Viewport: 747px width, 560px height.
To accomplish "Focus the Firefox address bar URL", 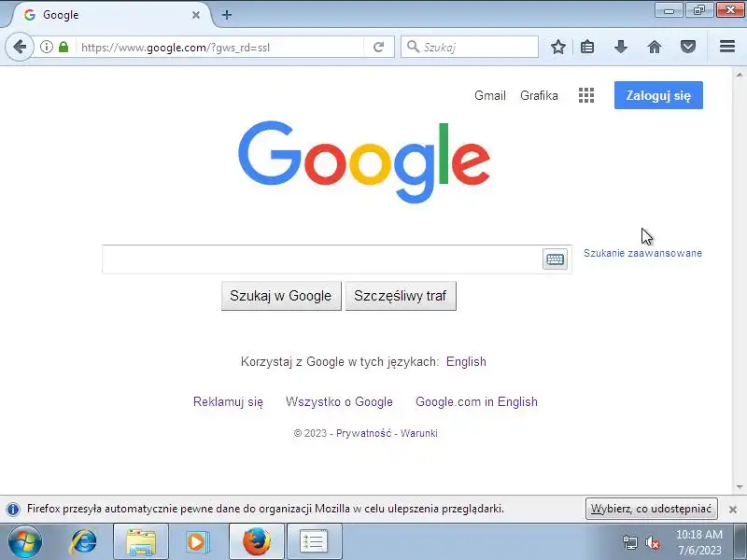I will (220, 48).
